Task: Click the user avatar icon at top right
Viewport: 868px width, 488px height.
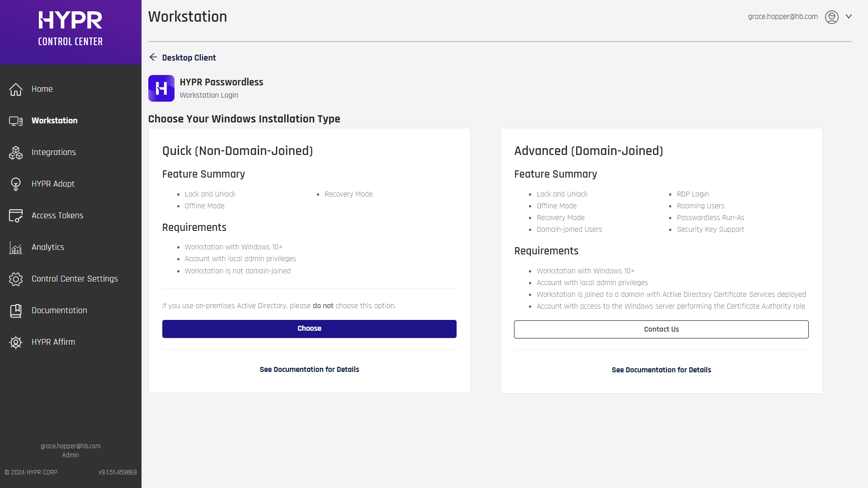Action: click(831, 17)
